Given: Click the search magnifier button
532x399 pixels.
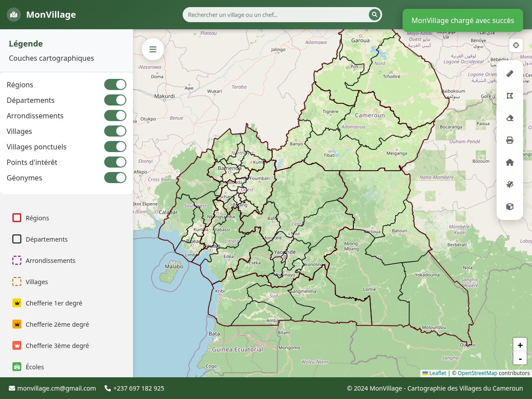Looking at the screenshot, I should 375,15.
